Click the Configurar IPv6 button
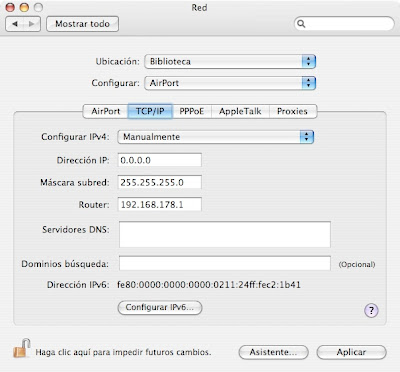The image size is (400, 372). click(160, 307)
